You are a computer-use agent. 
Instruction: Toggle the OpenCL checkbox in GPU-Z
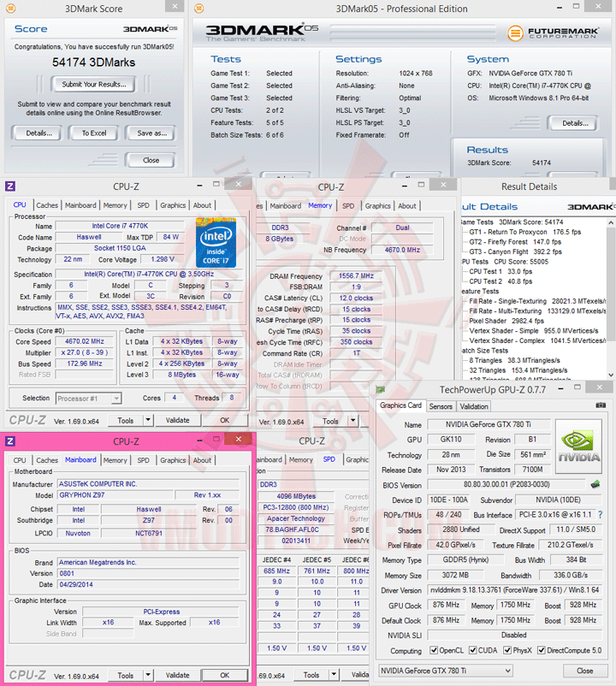click(434, 650)
